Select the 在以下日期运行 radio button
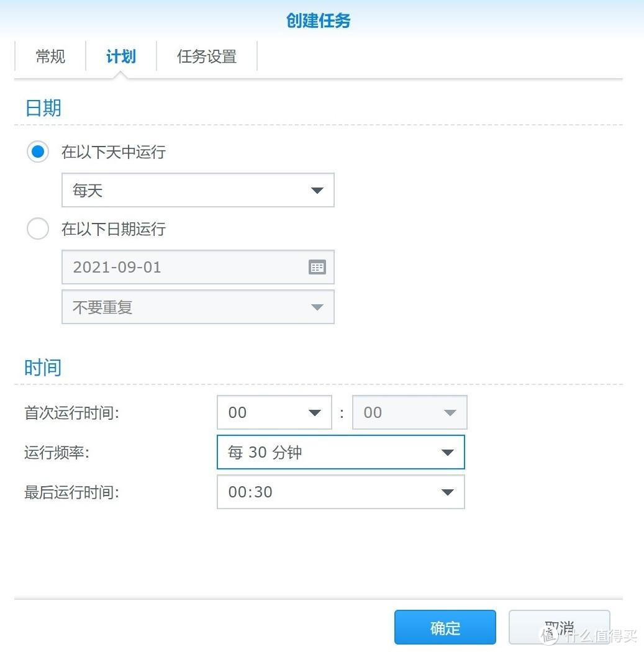Image resolution: width=644 pixels, height=652 pixels. pyautogui.click(x=38, y=229)
